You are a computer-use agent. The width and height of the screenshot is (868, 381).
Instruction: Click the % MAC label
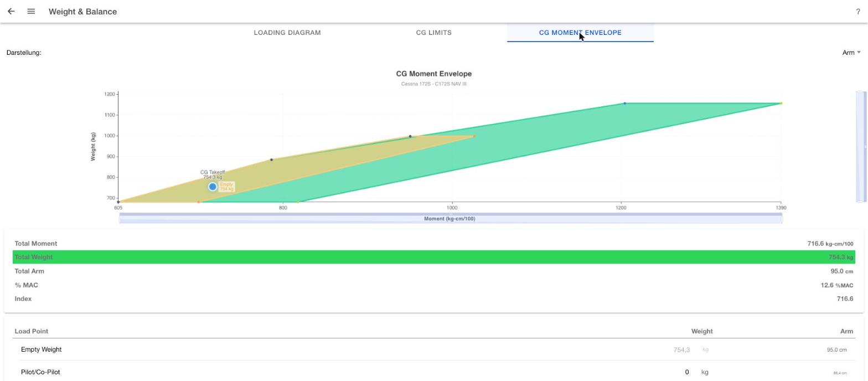click(27, 285)
